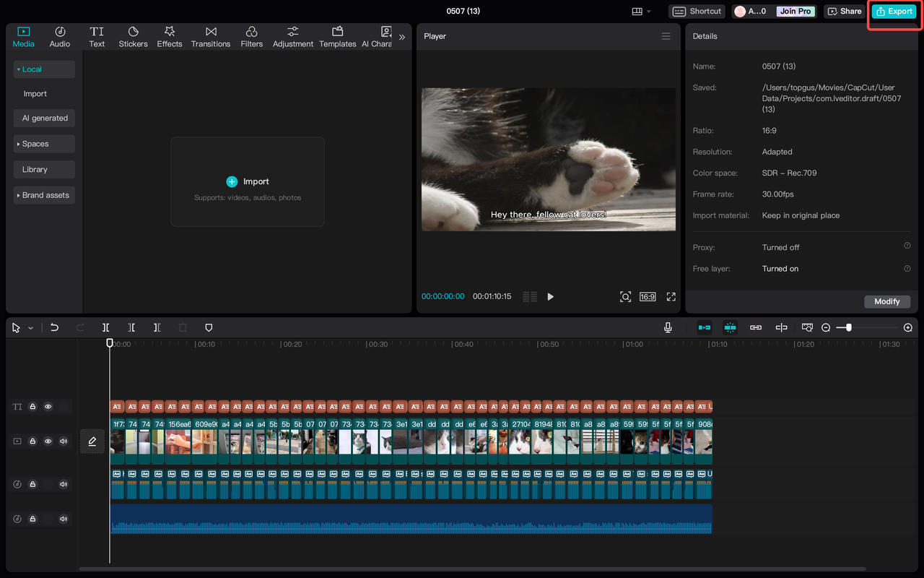Start voiceover recording with the microphone icon
Viewport: 924px width, 578px height.
[668, 327]
